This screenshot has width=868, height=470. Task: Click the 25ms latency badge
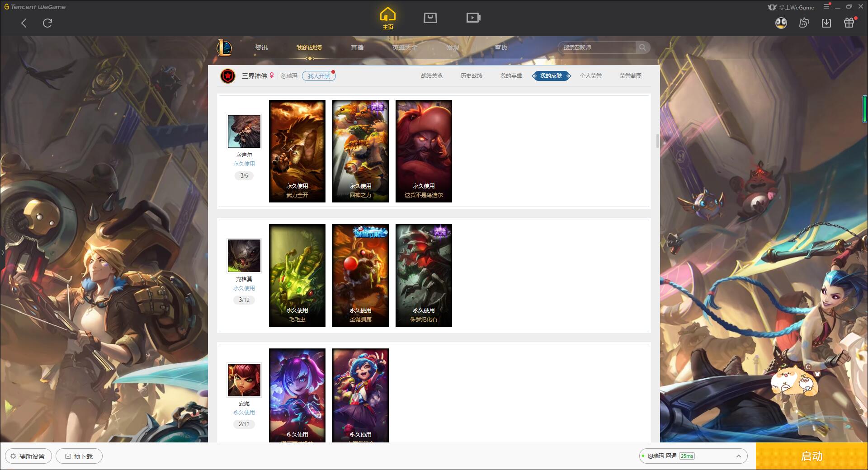click(x=687, y=456)
